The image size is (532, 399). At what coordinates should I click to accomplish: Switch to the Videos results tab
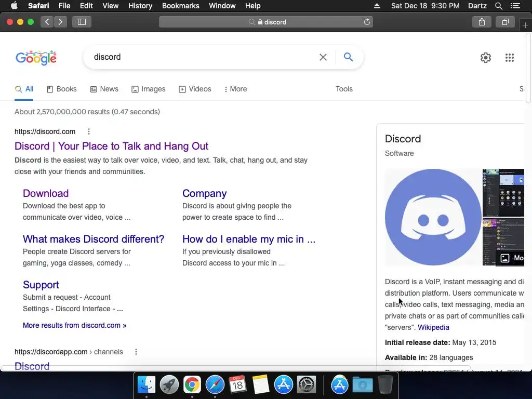point(195,89)
